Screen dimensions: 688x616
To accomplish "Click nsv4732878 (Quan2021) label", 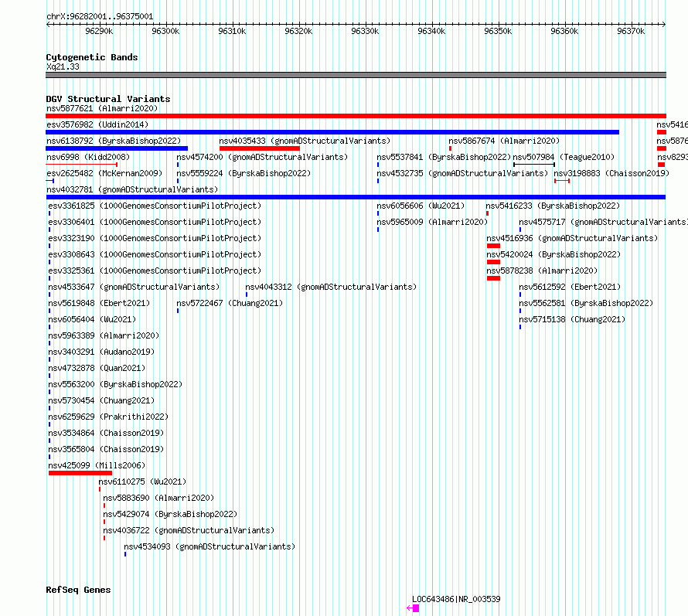I will [97, 368].
